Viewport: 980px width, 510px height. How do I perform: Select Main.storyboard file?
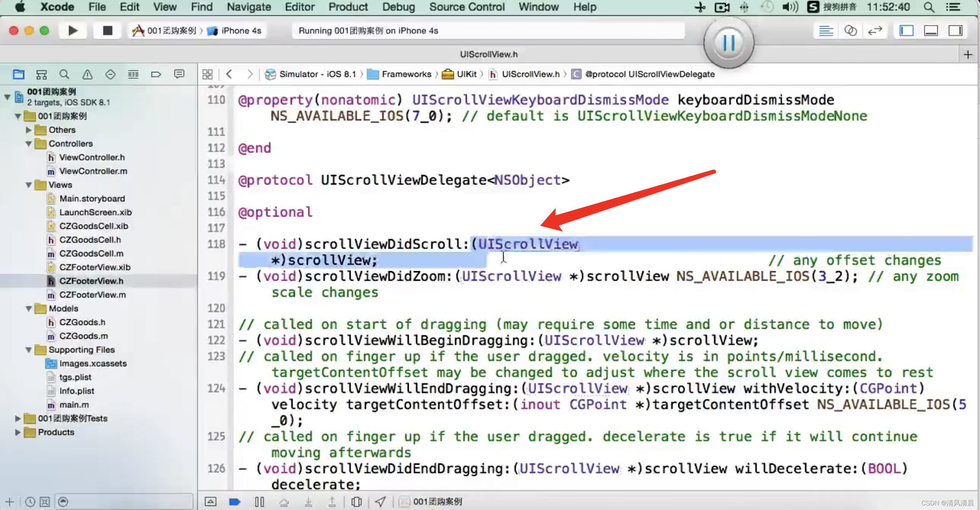tap(92, 198)
